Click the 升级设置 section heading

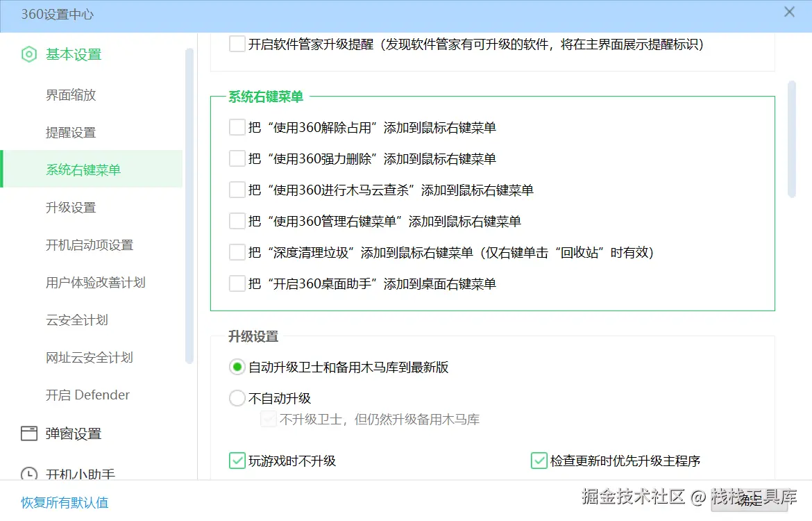(254, 336)
